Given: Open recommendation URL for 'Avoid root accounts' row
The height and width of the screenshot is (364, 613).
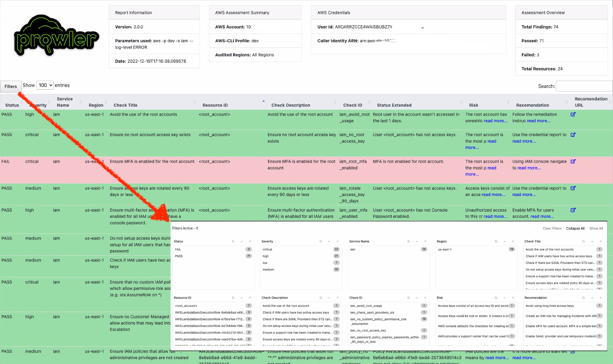Looking at the screenshot, I should (573, 114).
